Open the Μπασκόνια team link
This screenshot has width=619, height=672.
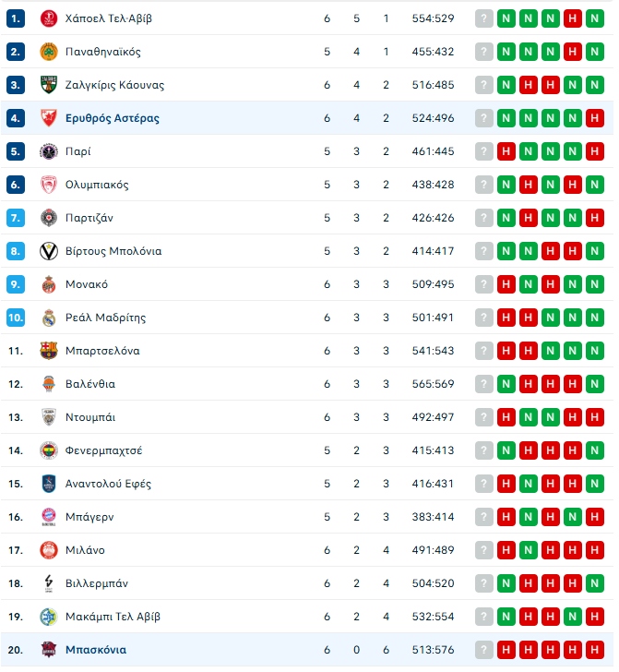click(x=96, y=650)
